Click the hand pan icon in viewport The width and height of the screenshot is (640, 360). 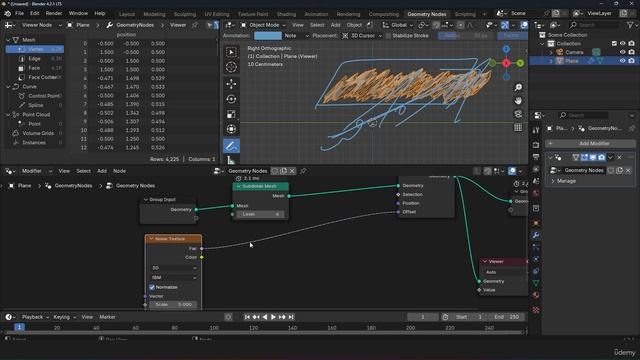(518, 100)
